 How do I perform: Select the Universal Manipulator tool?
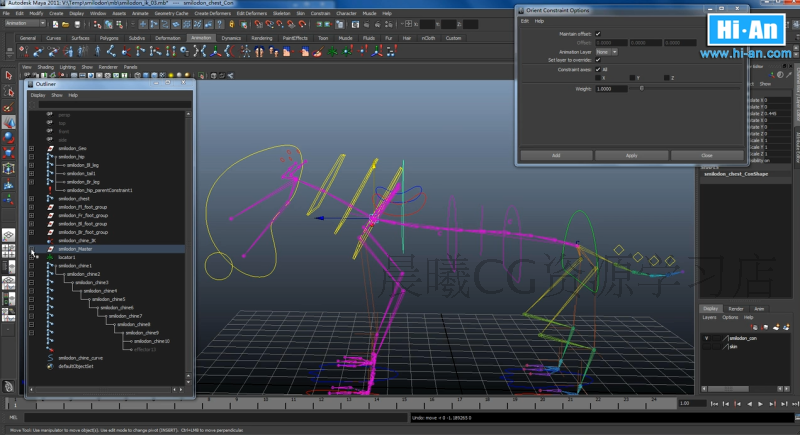point(8,169)
